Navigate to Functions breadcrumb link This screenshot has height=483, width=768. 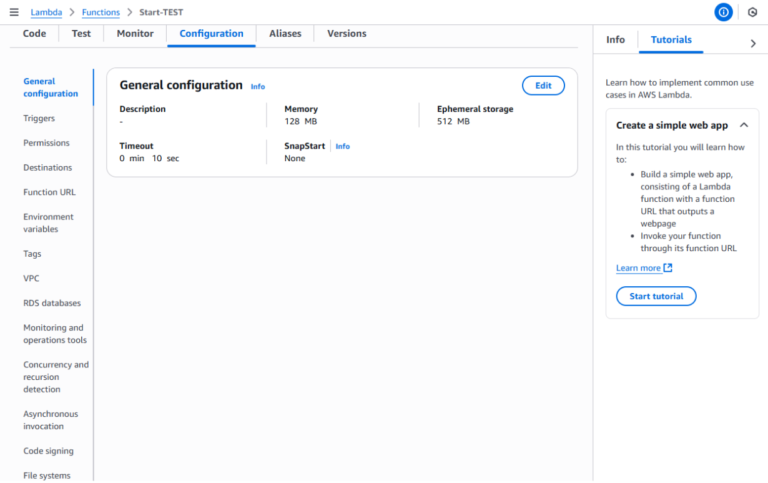[101, 12]
